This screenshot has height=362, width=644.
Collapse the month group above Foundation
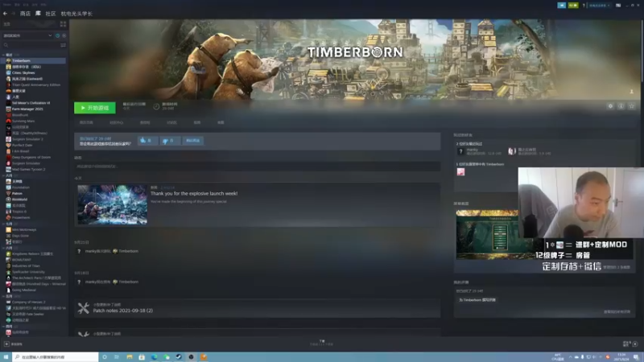click(x=4, y=175)
